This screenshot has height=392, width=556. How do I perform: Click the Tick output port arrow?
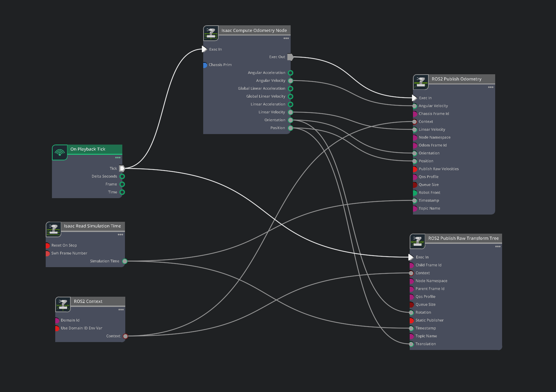click(x=122, y=169)
